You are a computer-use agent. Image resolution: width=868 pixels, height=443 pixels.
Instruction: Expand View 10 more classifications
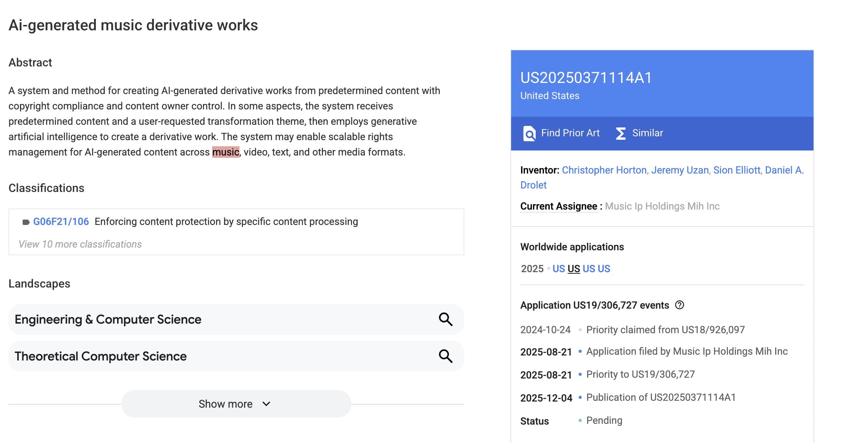[x=80, y=244]
